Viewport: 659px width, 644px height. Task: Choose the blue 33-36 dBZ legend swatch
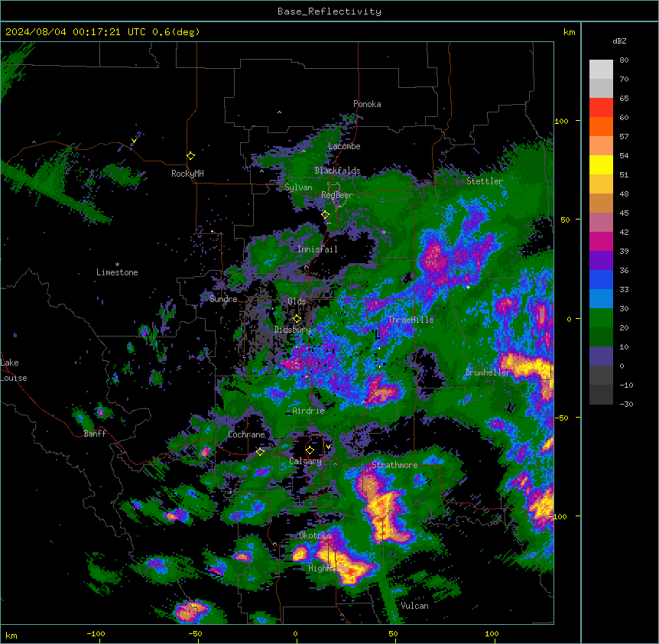point(601,279)
